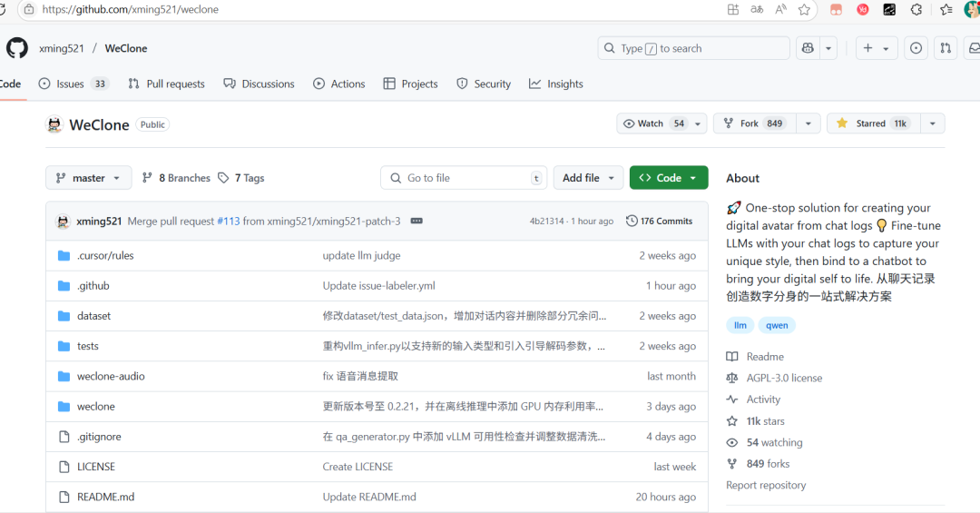This screenshot has height=513, width=980.
Task: Fork the WeClone repository
Action: tap(754, 123)
